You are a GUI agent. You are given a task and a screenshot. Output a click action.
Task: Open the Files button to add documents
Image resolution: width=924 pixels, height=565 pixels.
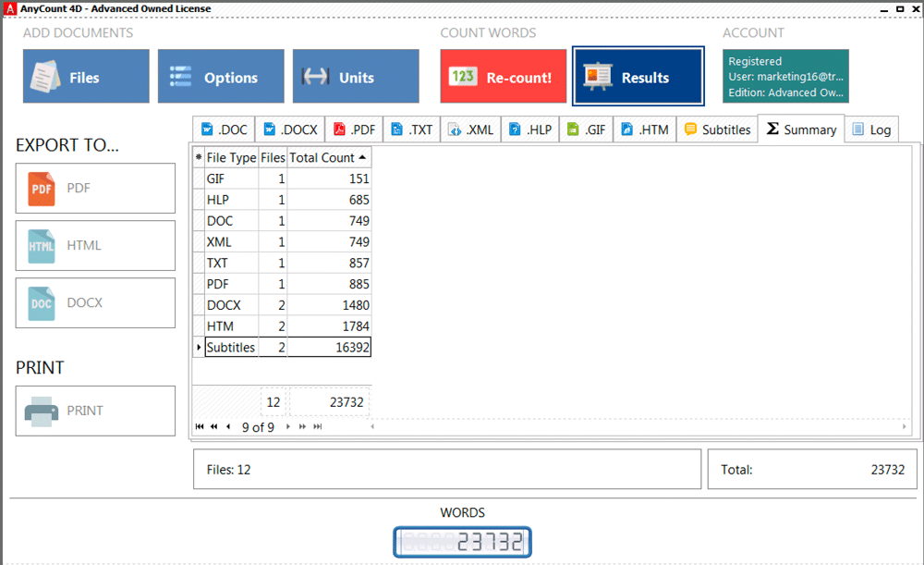pyautogui.click(x=86, y=76)
